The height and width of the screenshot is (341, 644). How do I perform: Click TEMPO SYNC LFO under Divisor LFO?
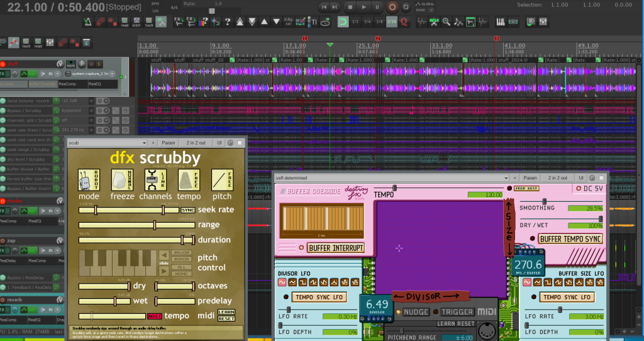pos(319,297)
